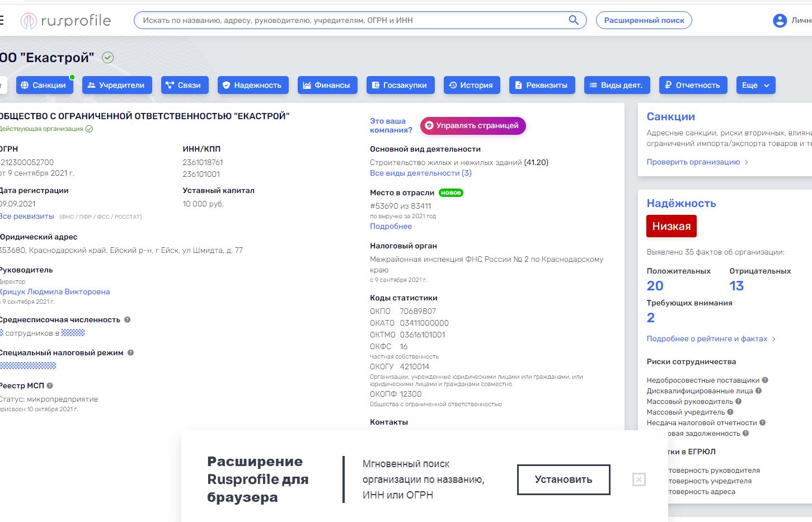This screenshot has height=522, width=812.
Task: Close the browser extension banner
Action: [x=639, y=479]
